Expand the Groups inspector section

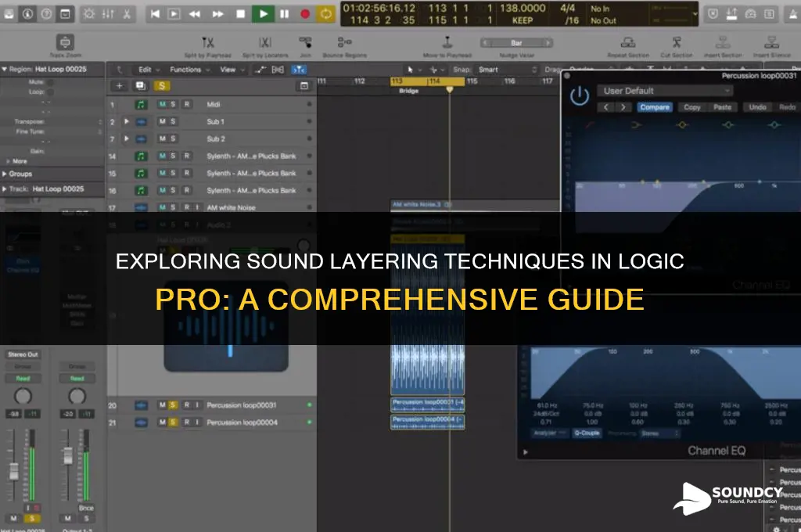tap(4, 174)
